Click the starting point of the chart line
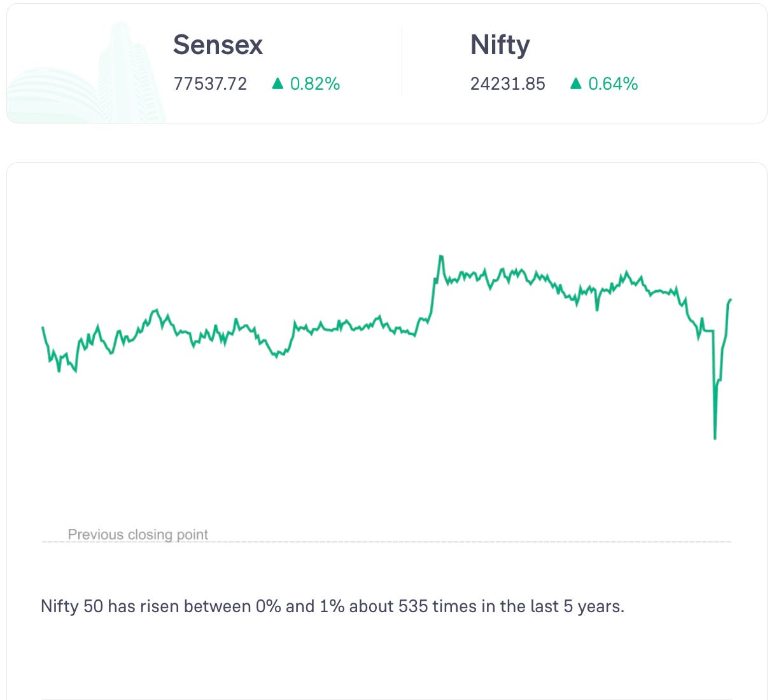This screenshot has height=700, width=774. [x=43, y=328]
